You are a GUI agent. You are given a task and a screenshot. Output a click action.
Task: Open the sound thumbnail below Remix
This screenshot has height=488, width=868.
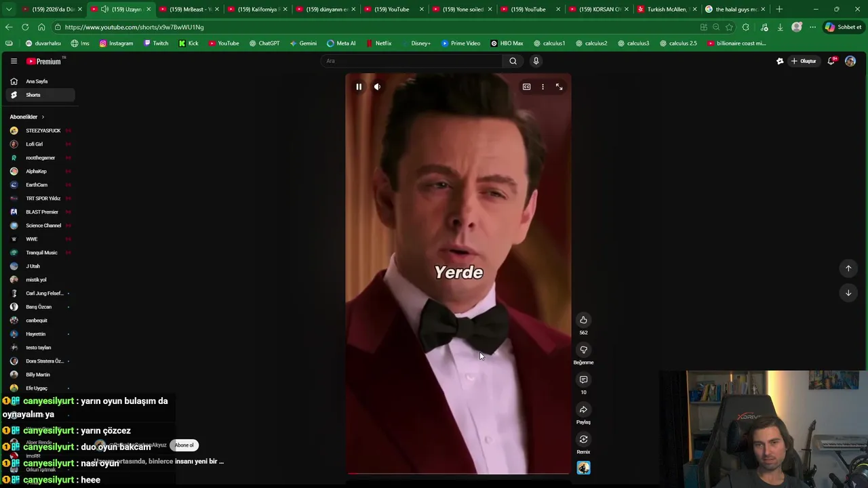583,468
